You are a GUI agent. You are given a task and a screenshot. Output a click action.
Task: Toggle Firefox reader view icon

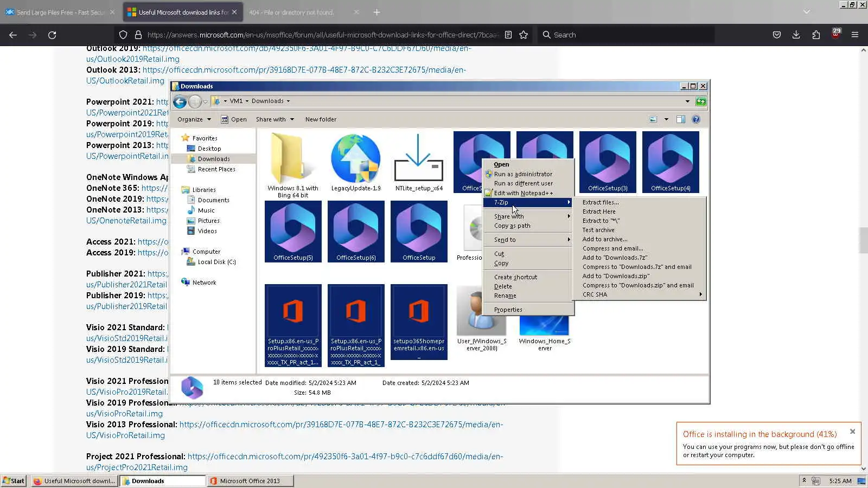508,35
